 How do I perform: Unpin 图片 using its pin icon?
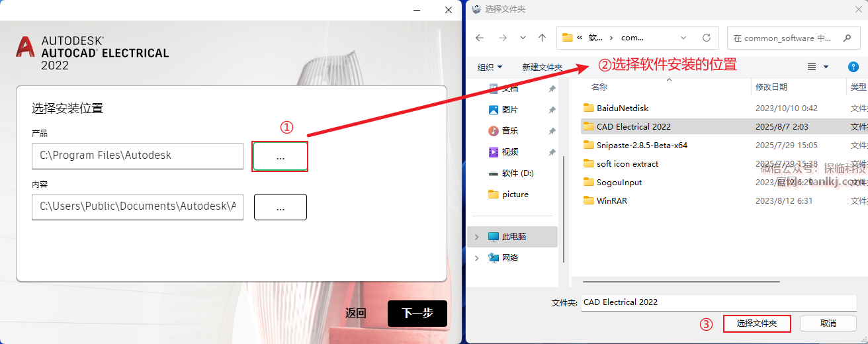point(552,110)
